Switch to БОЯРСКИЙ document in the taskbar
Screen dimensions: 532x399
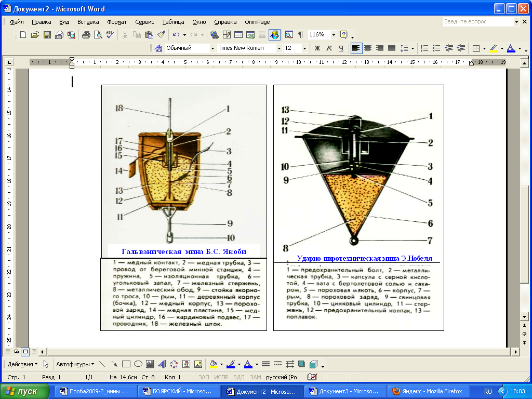coord(179,391)
